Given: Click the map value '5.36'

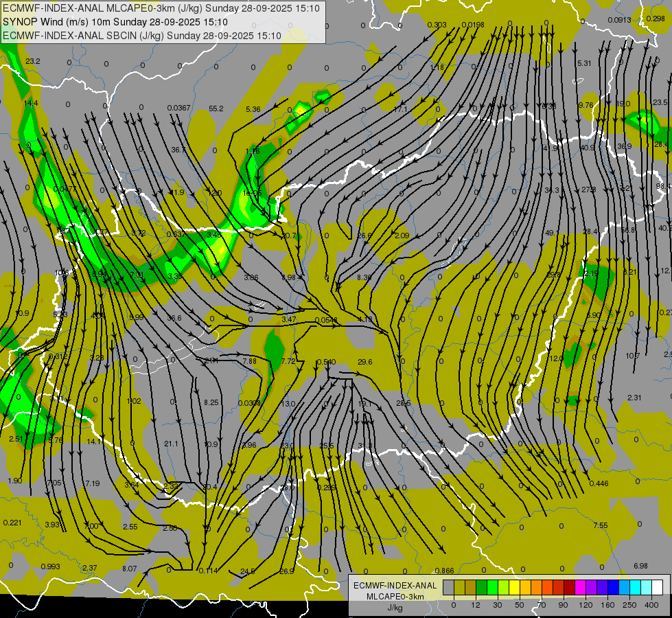Looking at the screenshot, I should coord(253,109).
